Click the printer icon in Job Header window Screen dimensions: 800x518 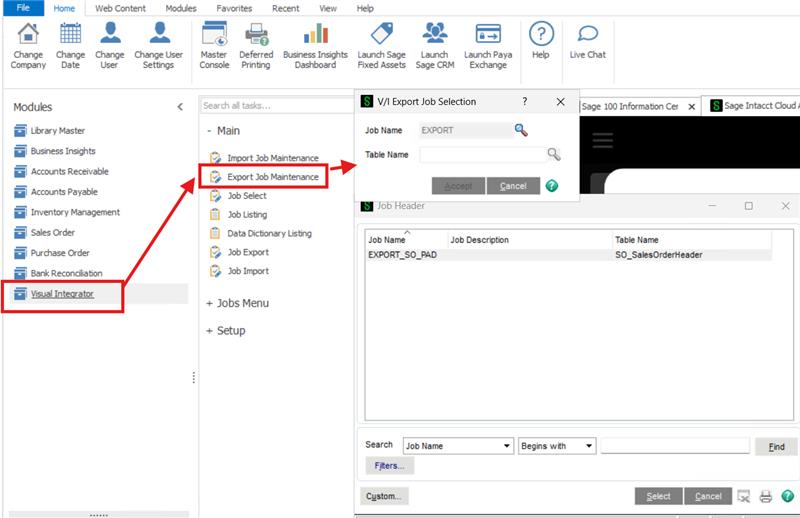pos(765,496)
